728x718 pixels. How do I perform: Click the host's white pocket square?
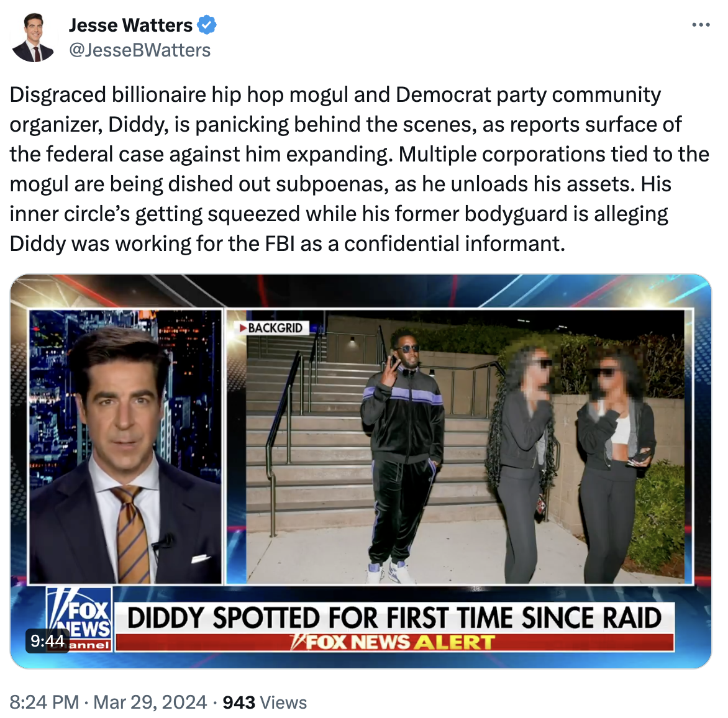(200, 558)
